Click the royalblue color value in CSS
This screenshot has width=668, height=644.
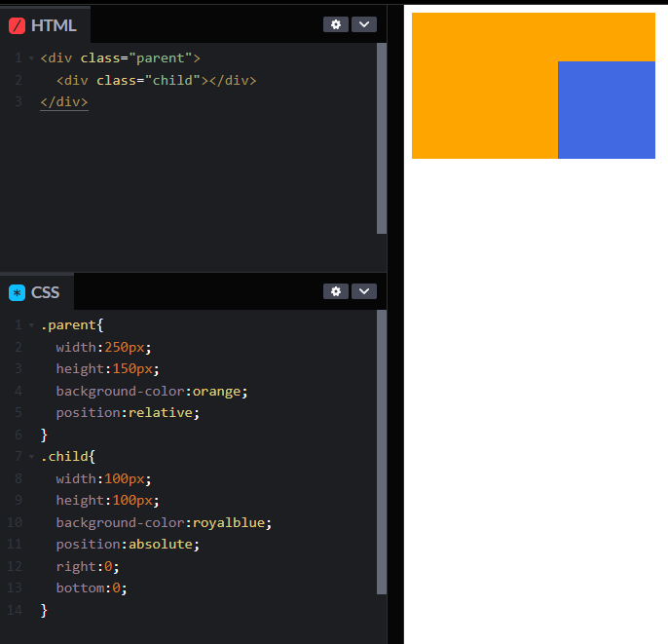tap(229, 522)
